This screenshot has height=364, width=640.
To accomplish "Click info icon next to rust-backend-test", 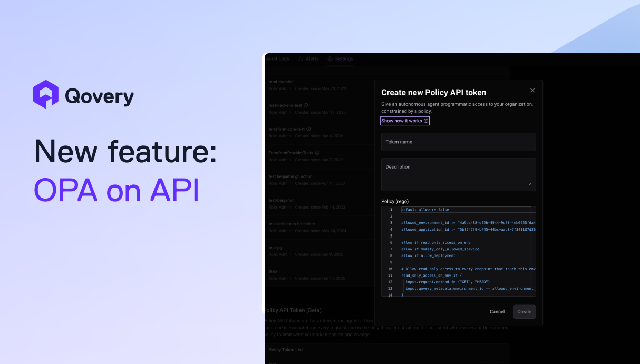I will [306, 105].
